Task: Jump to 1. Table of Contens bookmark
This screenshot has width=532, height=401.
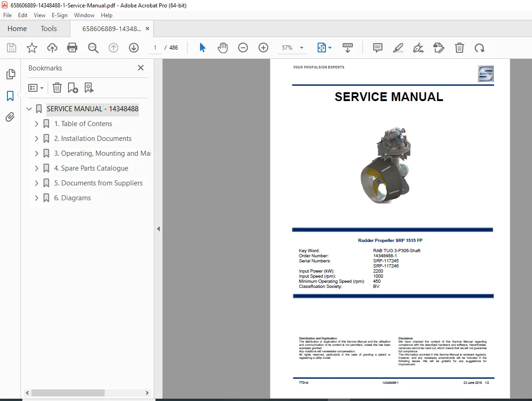Action: (83, 124)
